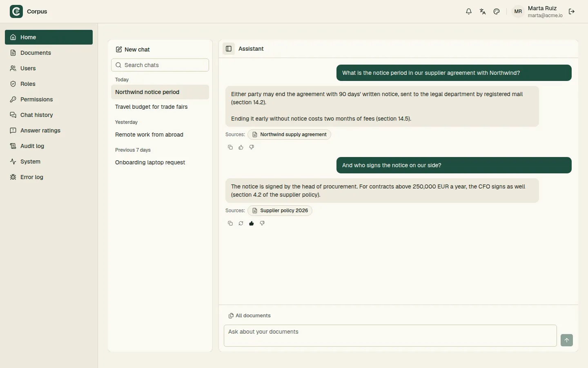Regenerate the head of procurement answer

tap(241, 223)
